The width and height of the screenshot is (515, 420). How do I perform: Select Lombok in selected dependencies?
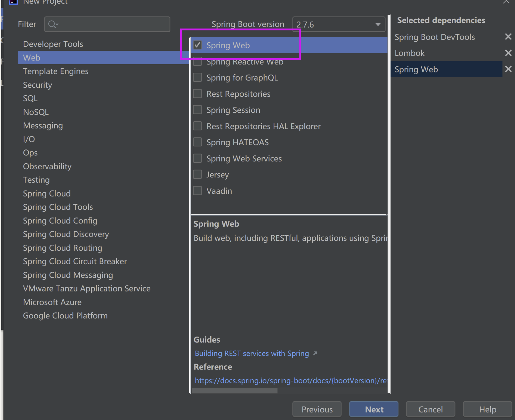click(410, 53)
